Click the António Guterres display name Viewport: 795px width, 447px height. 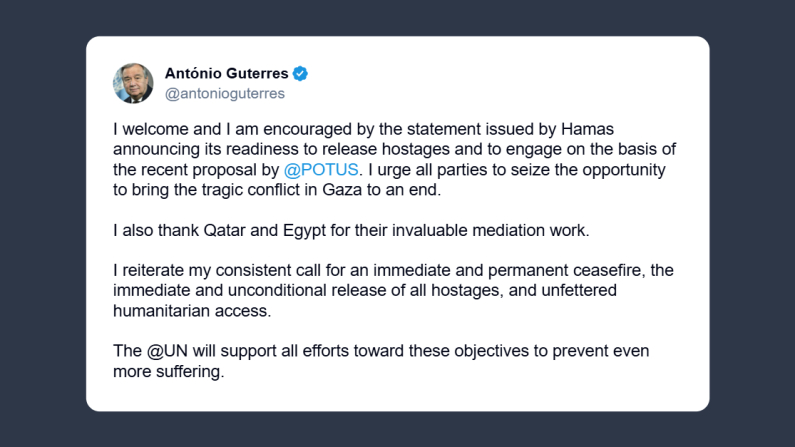(227, 74)
